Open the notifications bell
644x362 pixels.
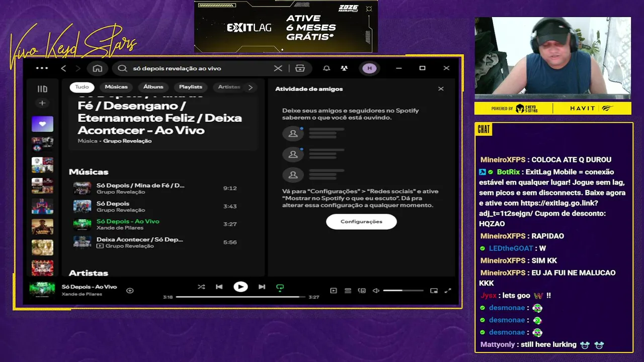(x=327, y=68)
